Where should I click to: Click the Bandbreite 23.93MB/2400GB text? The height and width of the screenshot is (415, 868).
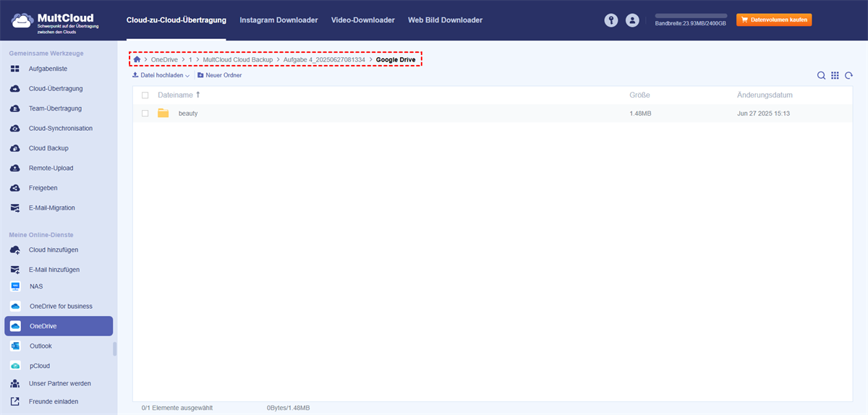click(x=691, y=24)
